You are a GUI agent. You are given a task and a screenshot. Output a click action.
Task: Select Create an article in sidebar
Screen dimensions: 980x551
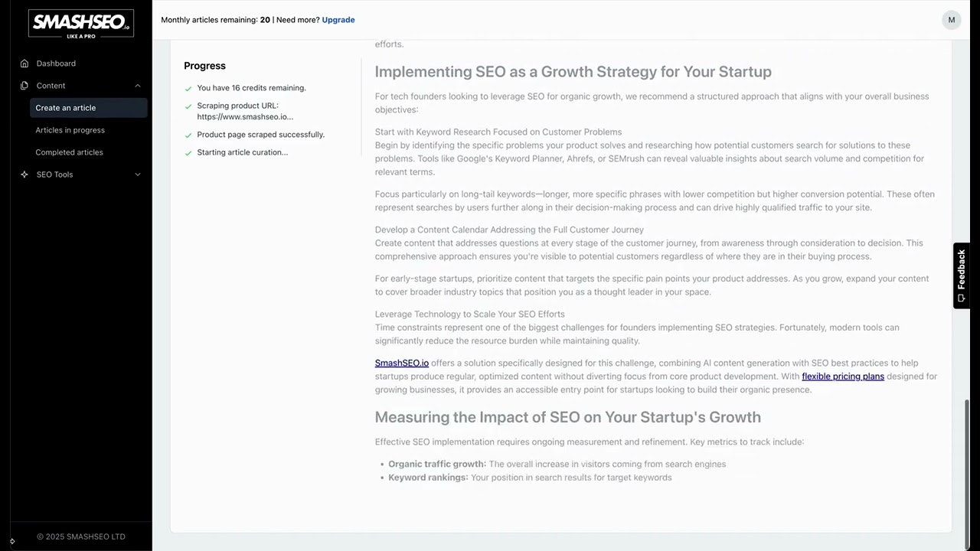pos(66,108)
